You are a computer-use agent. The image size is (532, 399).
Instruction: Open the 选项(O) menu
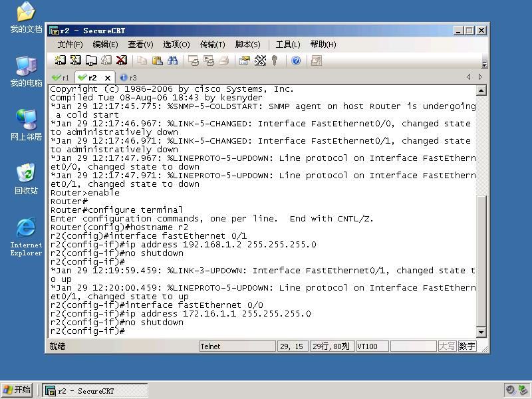(176, 45)
